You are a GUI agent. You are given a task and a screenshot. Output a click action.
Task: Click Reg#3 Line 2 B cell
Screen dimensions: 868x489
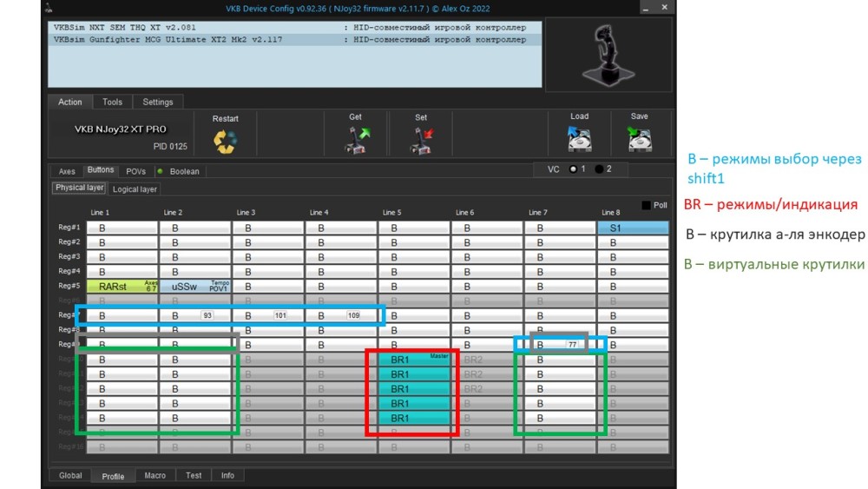click(x=194, y=257)
